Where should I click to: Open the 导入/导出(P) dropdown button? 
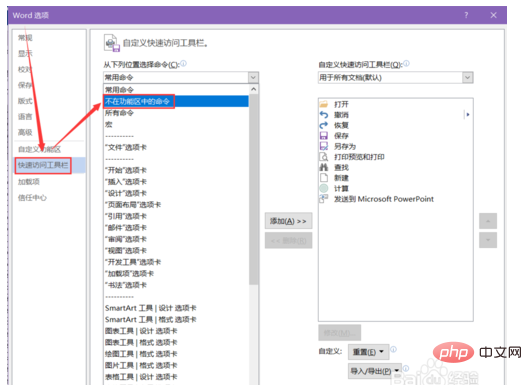pos(375,371)
